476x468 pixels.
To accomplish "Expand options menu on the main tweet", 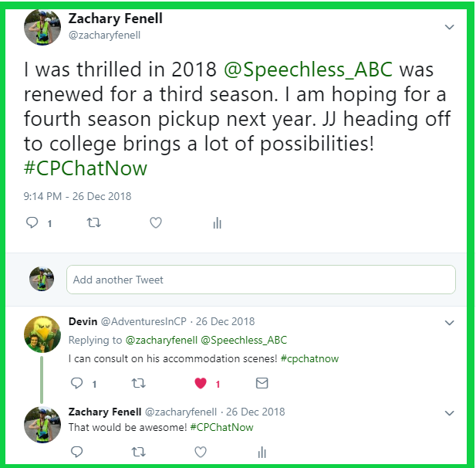I will pyautogui.click(x=450, y=27).
